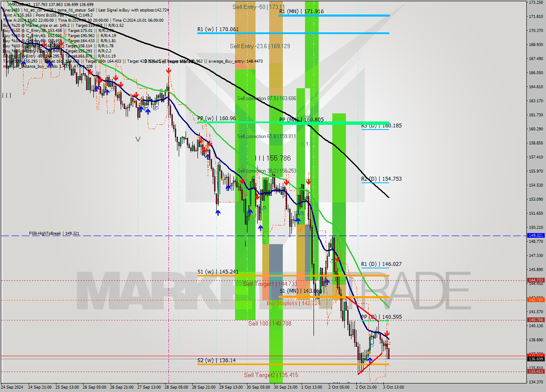Click the 1 Oct 13:00 time label

click(x=312, y=387)
